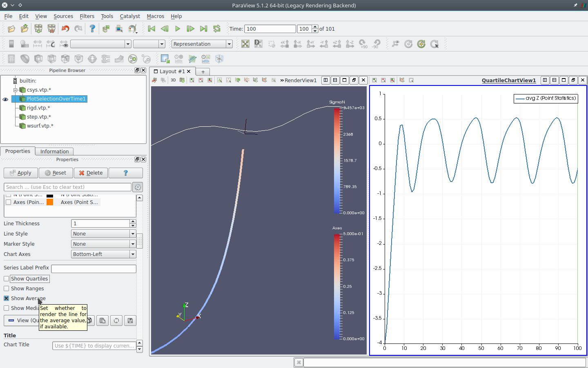The height and width of the screenshot is (368, 588).
Task: Toggle animation loop button
Action: [x=217, y=29]
